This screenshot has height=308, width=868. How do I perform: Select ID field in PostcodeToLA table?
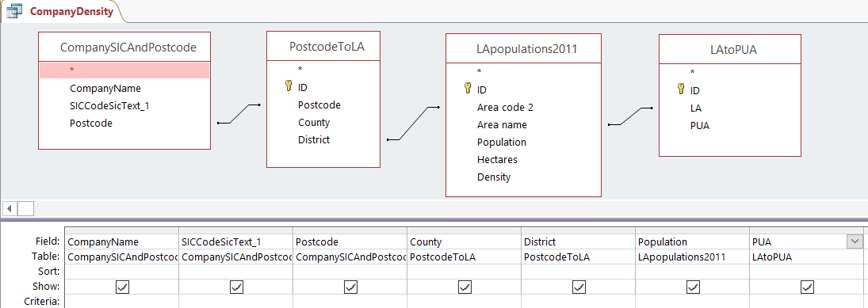(302, 87)
